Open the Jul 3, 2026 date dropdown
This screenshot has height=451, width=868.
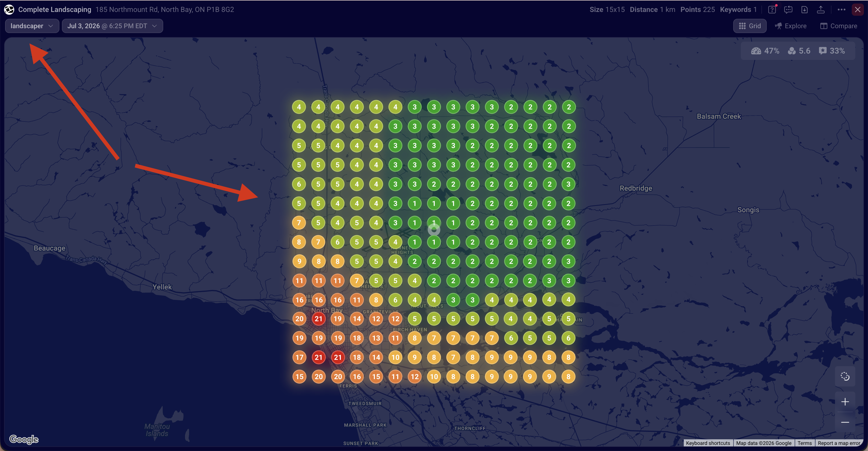112,26
